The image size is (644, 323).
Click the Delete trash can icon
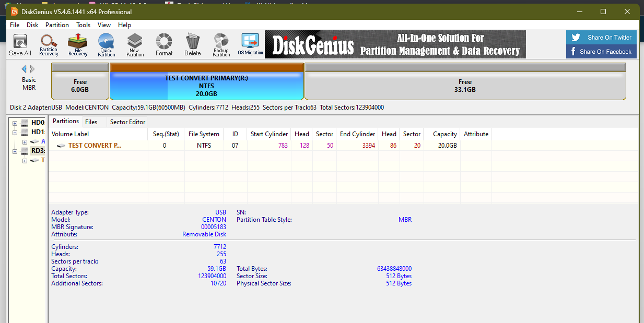pyautogui.click(x=193, y=45)
